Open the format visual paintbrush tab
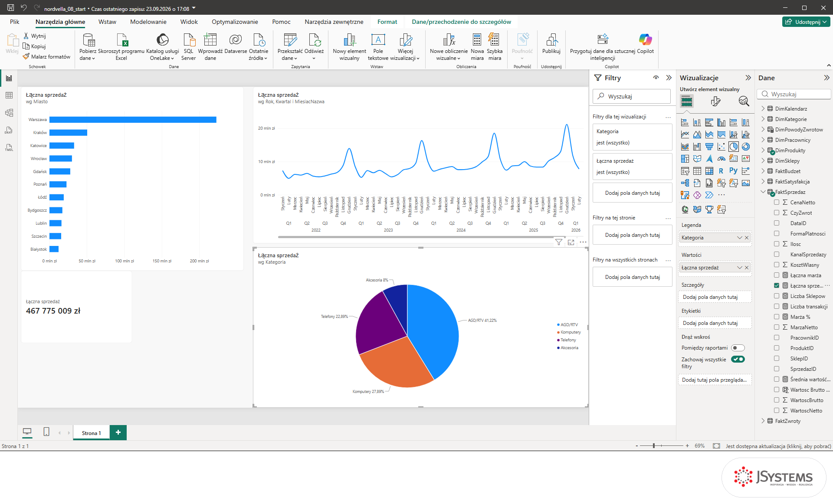Viewport: 833px width, 504px height. point(715,101)
